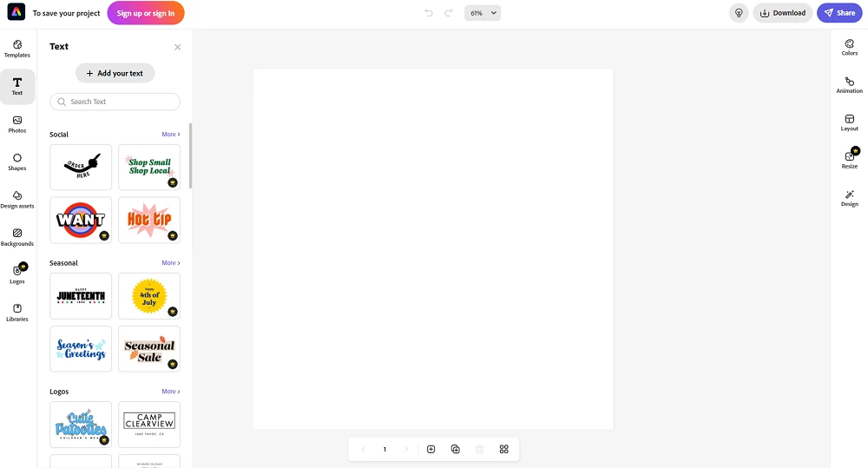Add a new page icon
Image resolution: width=868 pixels, height=468 pixels.
(x=431, y=449)
